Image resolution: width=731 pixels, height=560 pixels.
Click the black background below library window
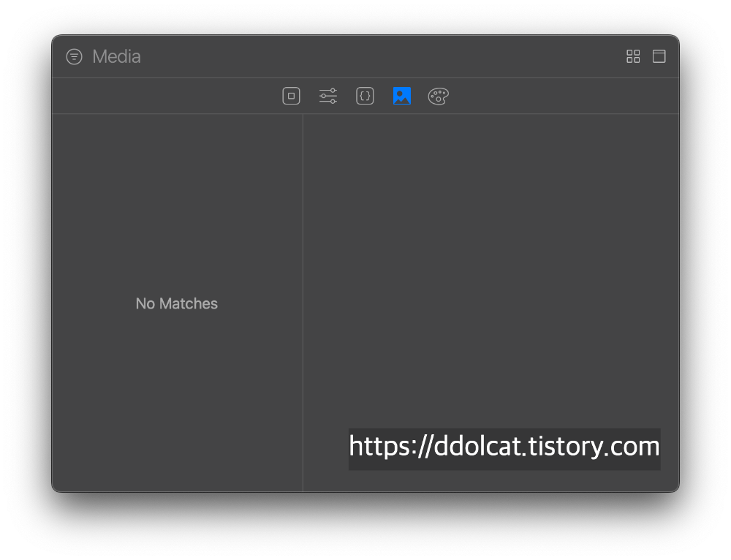click(x=365, y=526)
